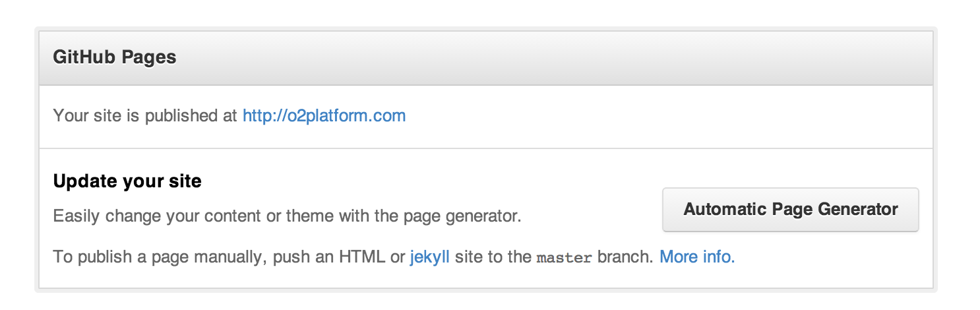Click the word 'branch.' before More info
Image resolution: width=980 pixels, height=310 pixels.
626,257
